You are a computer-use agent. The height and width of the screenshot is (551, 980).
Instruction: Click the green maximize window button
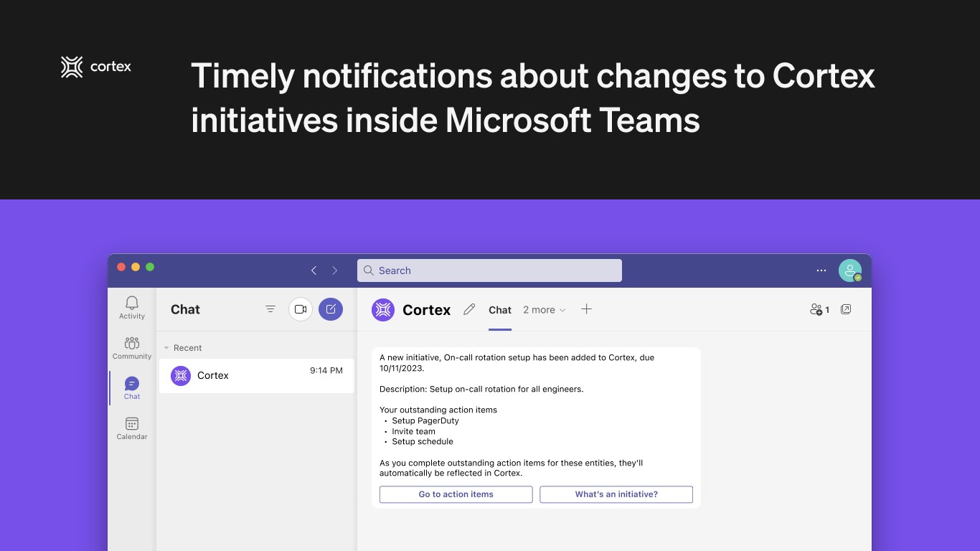(150, 267)
